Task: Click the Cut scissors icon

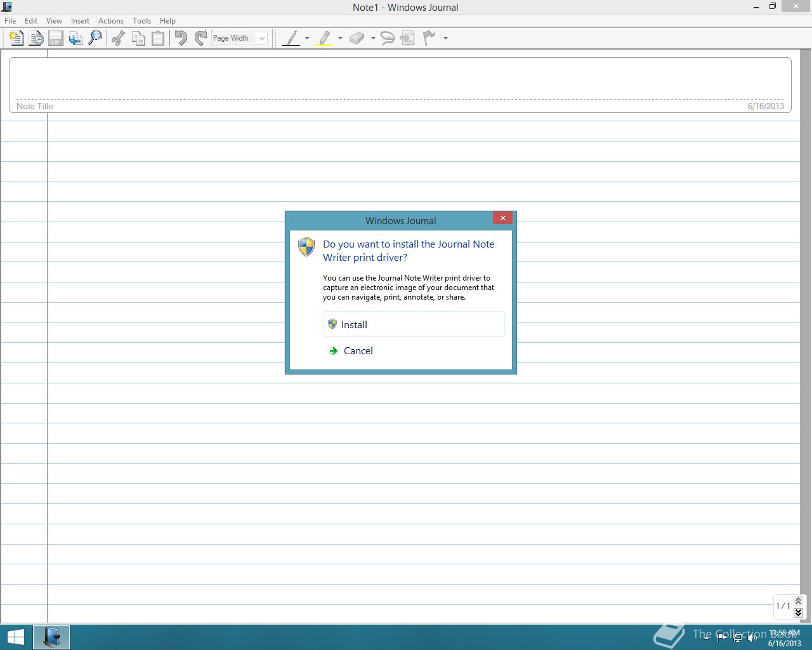Action: pyautogui.click(x=118, y=38)
